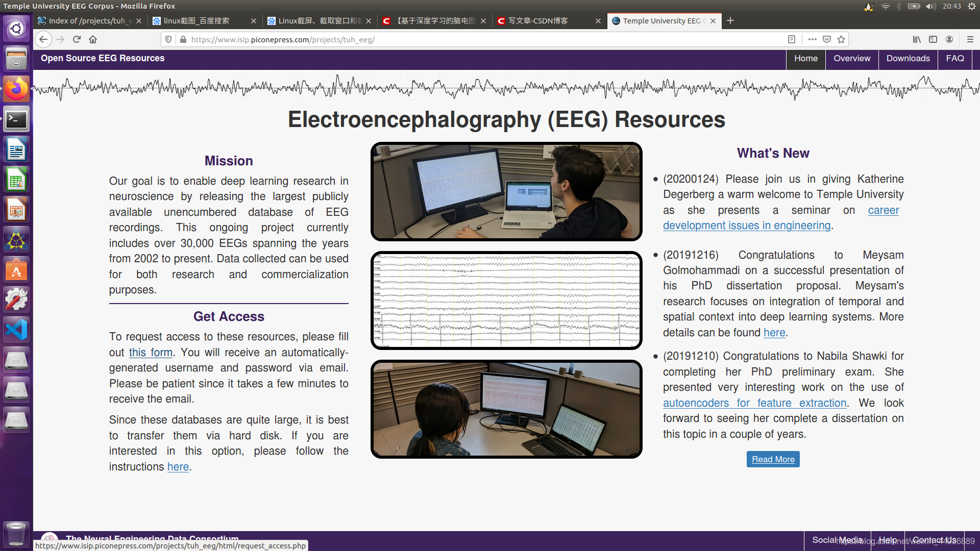Click the 20:43 clock indicator

point(952,6)
